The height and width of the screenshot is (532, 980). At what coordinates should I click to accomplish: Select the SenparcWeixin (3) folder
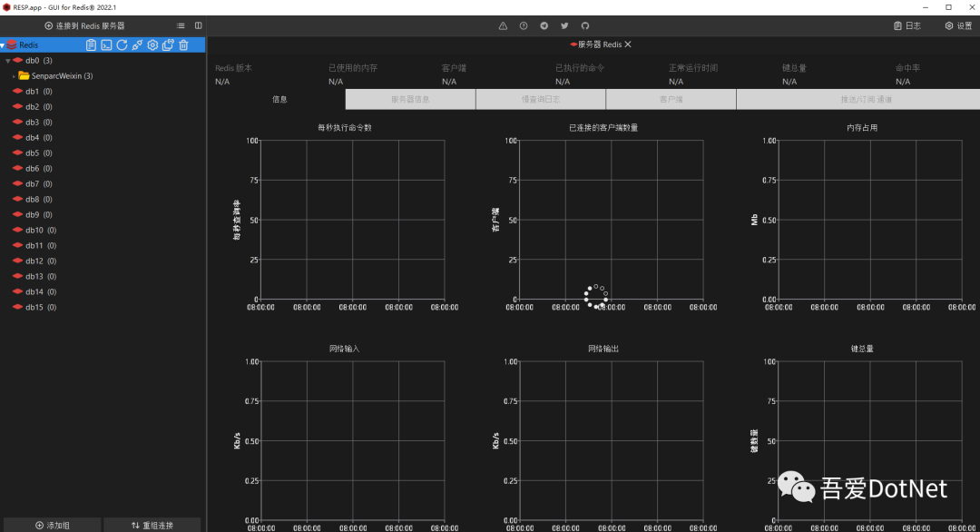click(62, 76)
